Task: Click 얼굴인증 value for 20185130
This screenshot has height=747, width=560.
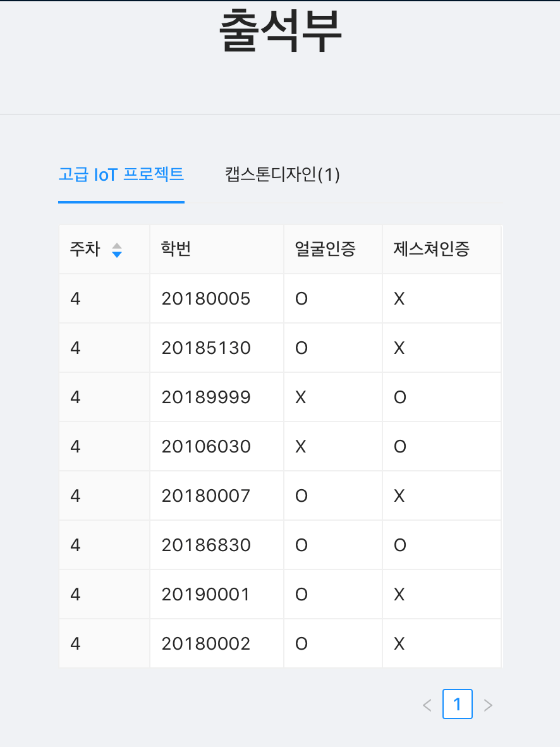Action: 301,348
